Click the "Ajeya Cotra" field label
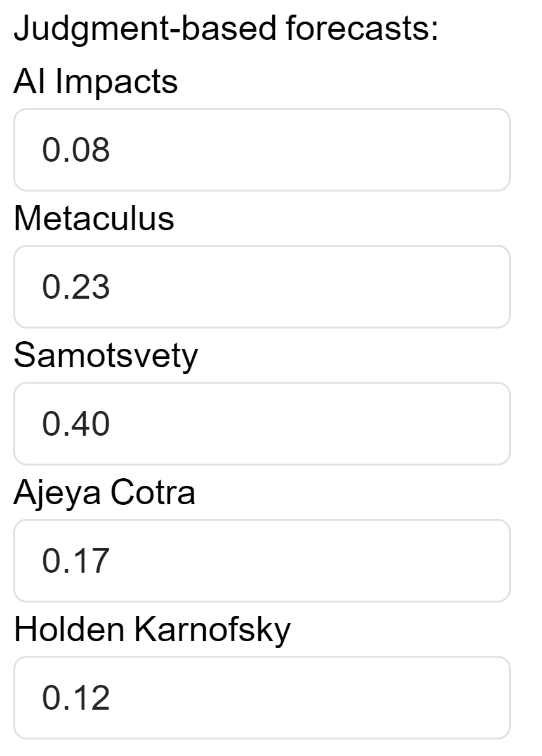 click(x=104, y=492)
